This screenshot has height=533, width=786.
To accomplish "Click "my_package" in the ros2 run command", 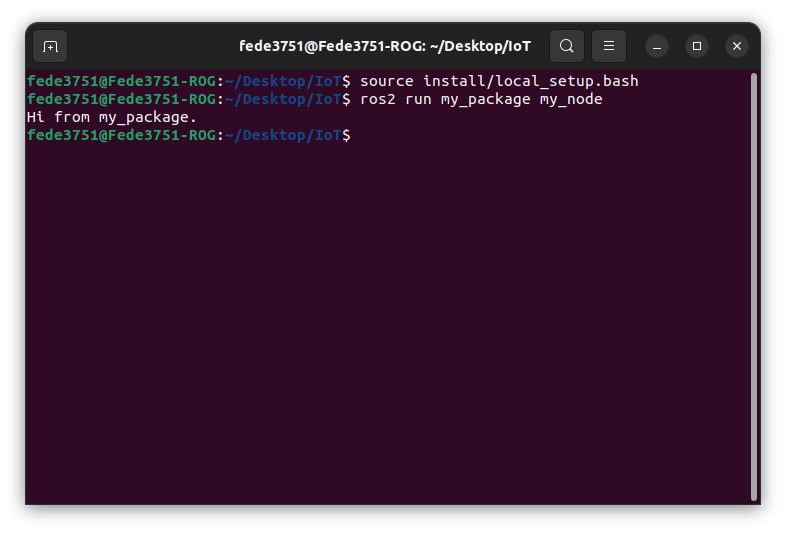I will tap(485, 99).
